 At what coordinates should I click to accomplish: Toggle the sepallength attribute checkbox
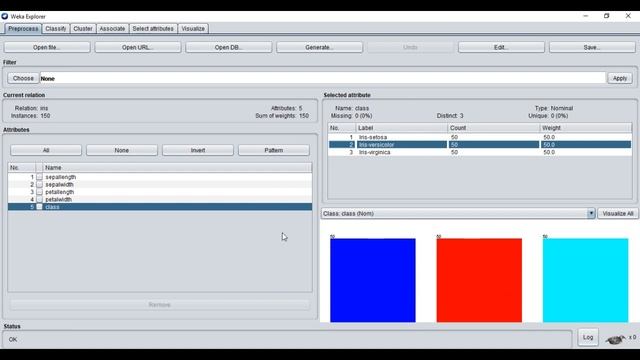(39, 177)
